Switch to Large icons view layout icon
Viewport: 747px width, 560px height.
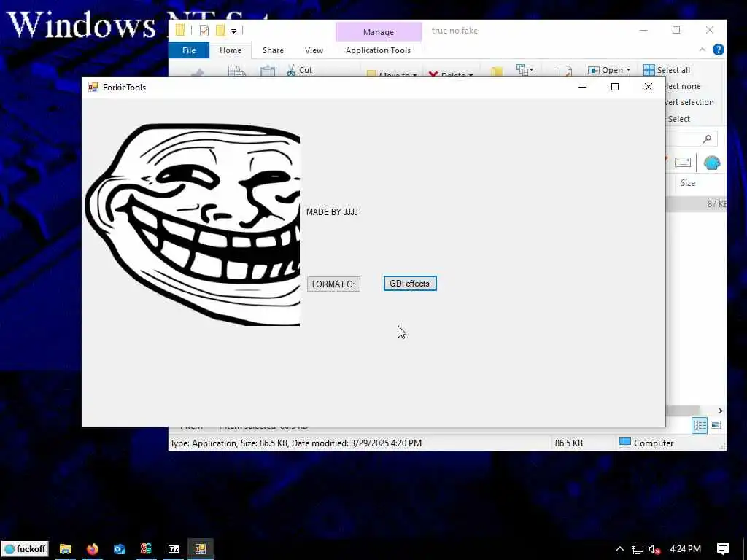pos(716,425)
